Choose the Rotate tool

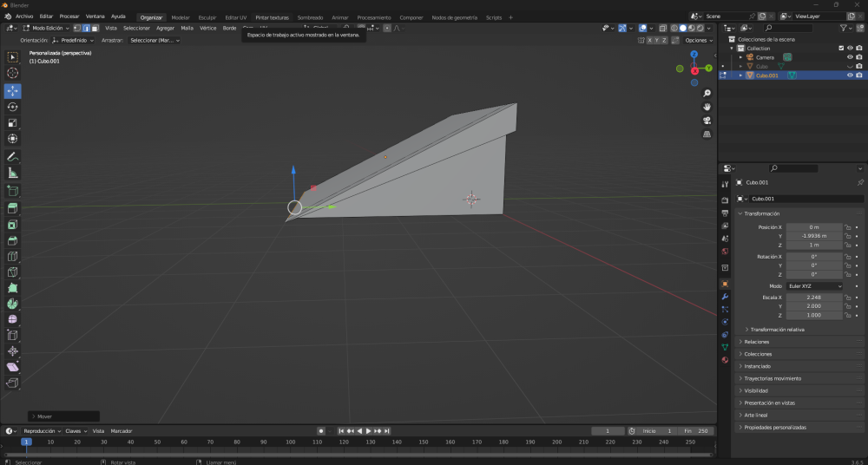(x=13, y=107)
